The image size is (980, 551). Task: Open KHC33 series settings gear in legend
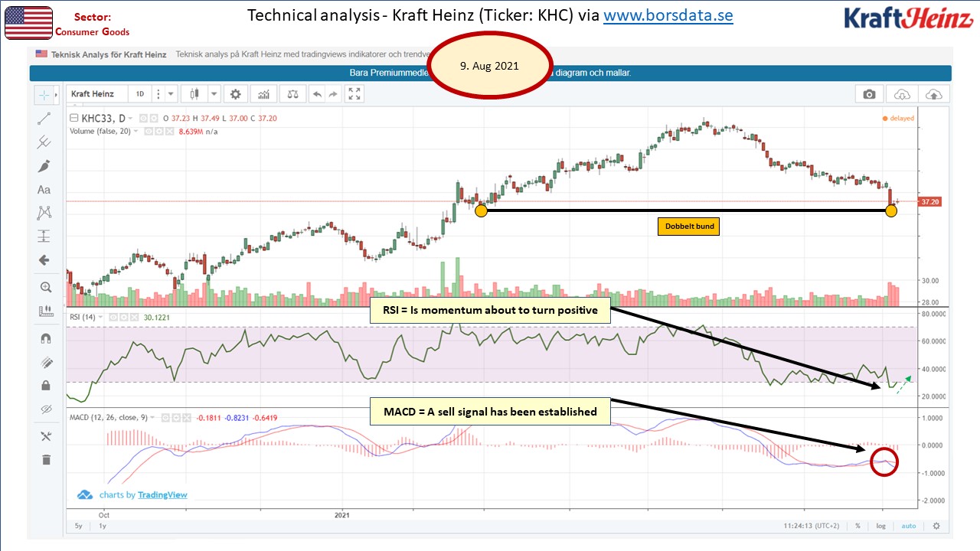153,119
